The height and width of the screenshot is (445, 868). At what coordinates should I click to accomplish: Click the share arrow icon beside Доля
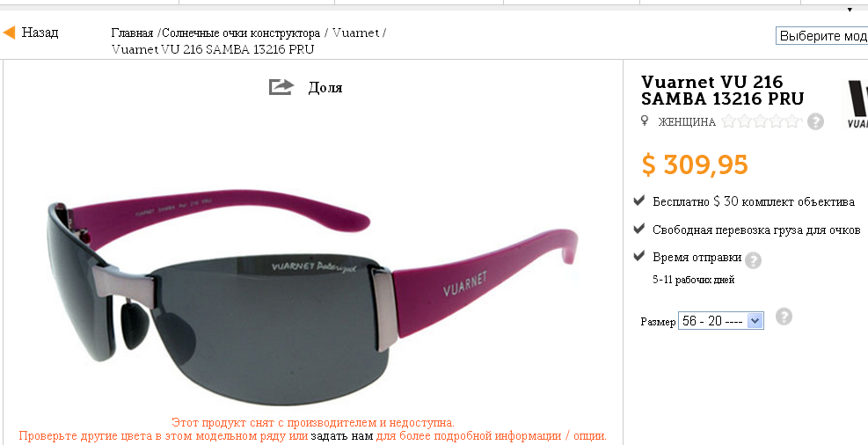click(x=281, y=87)
